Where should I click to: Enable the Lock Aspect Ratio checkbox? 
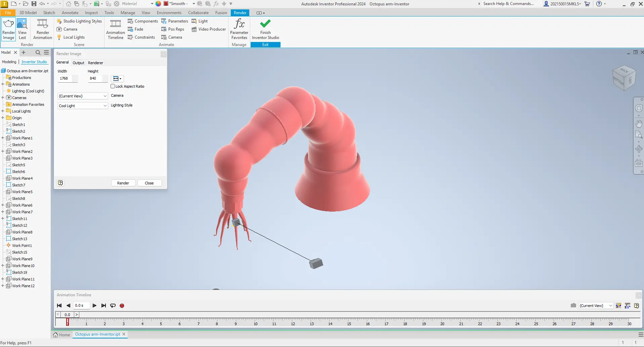coord(113,86)
